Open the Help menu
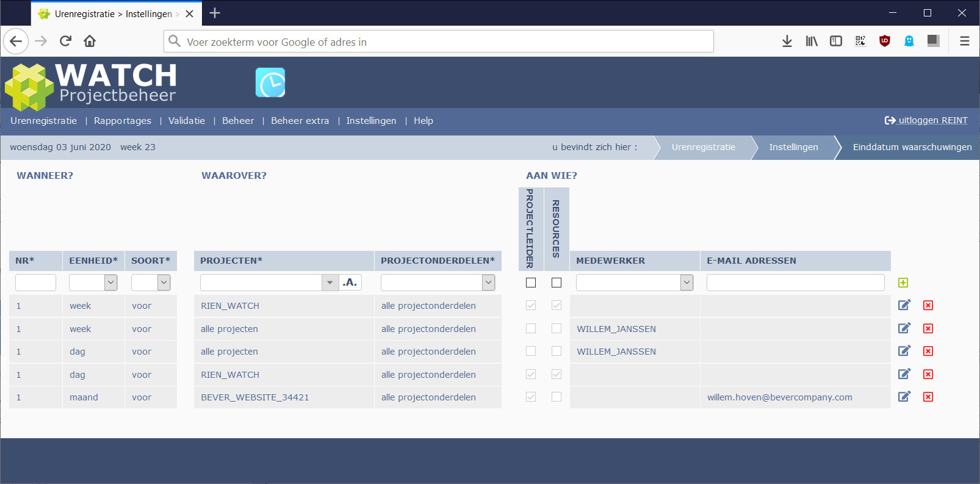This screenshot has height=484, width=980. coord(423,121)
